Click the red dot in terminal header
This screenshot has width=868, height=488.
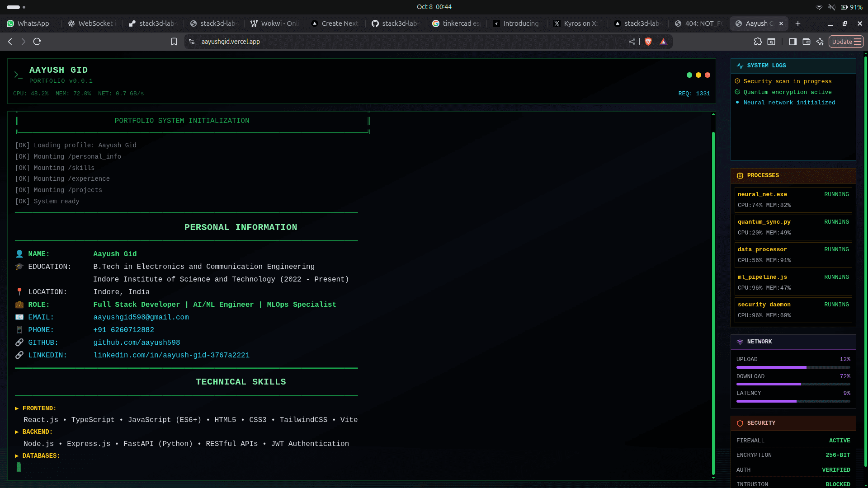708,75
